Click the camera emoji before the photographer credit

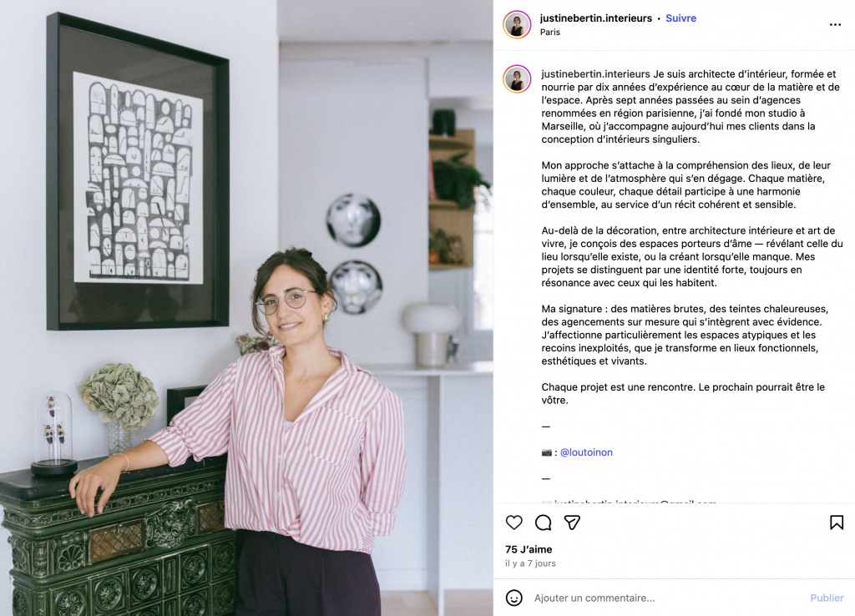pos(546,452)
